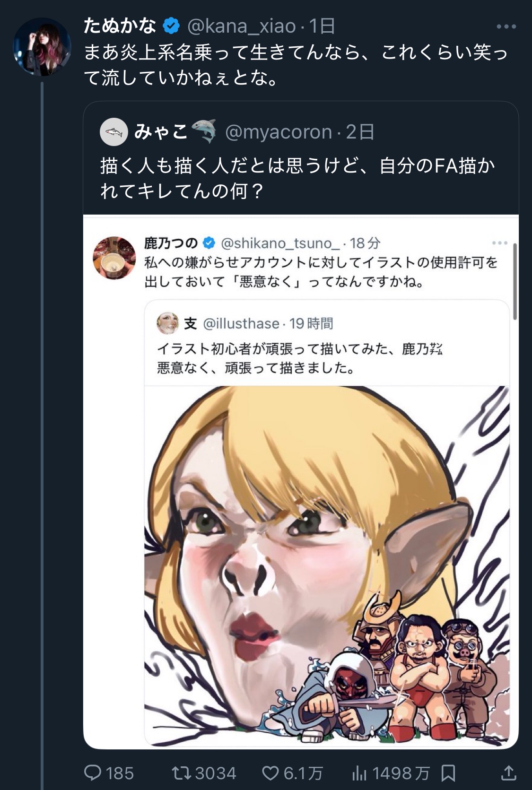
Task: Like the tweet with the heart icon
Action: 270,773
